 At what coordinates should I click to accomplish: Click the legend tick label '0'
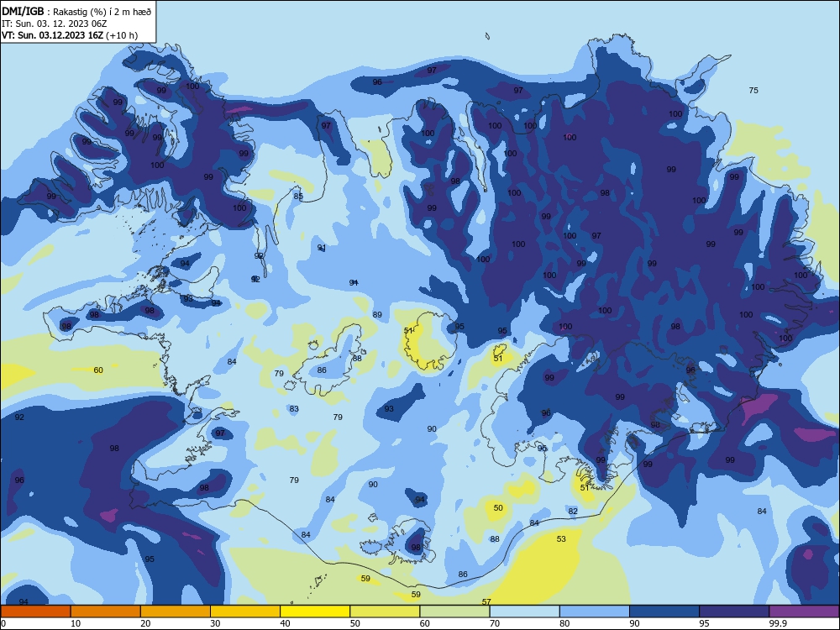(3, 623)
